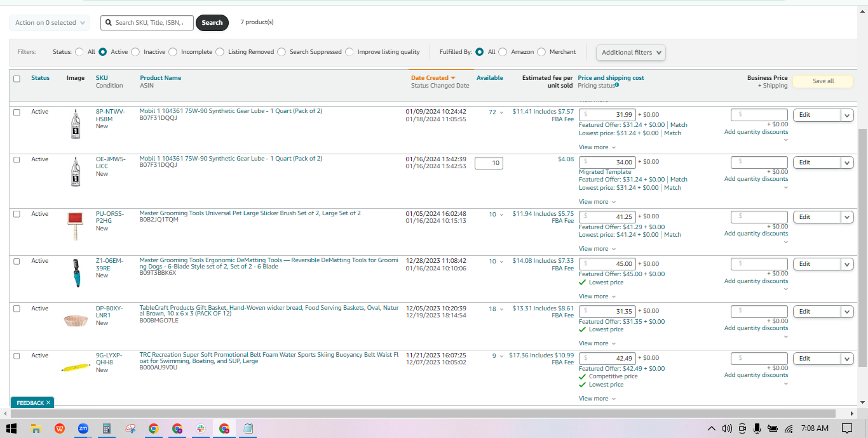Click Edit button for OE-JMW5-LICC
Screen dimensions: 868x438
pos(817,163)
